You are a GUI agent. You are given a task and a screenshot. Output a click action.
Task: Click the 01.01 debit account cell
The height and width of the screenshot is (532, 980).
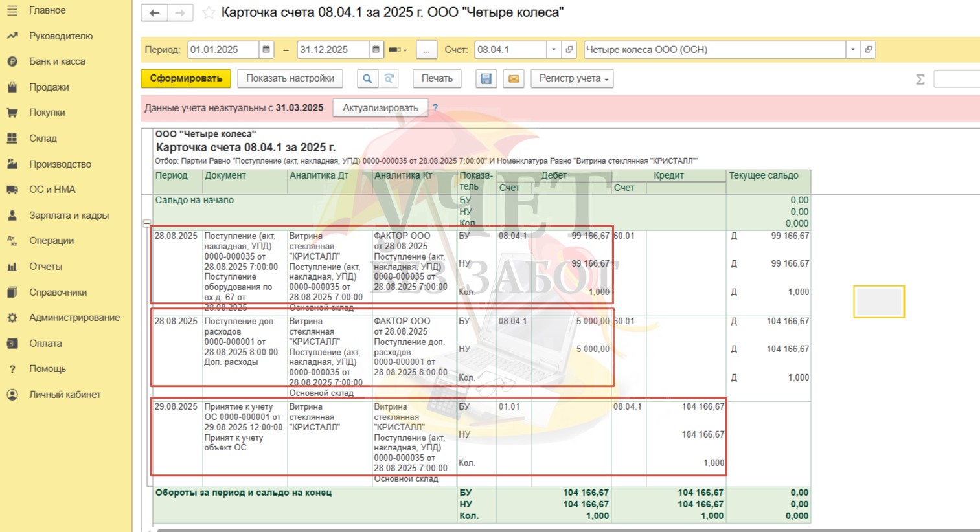coord(514,407)
